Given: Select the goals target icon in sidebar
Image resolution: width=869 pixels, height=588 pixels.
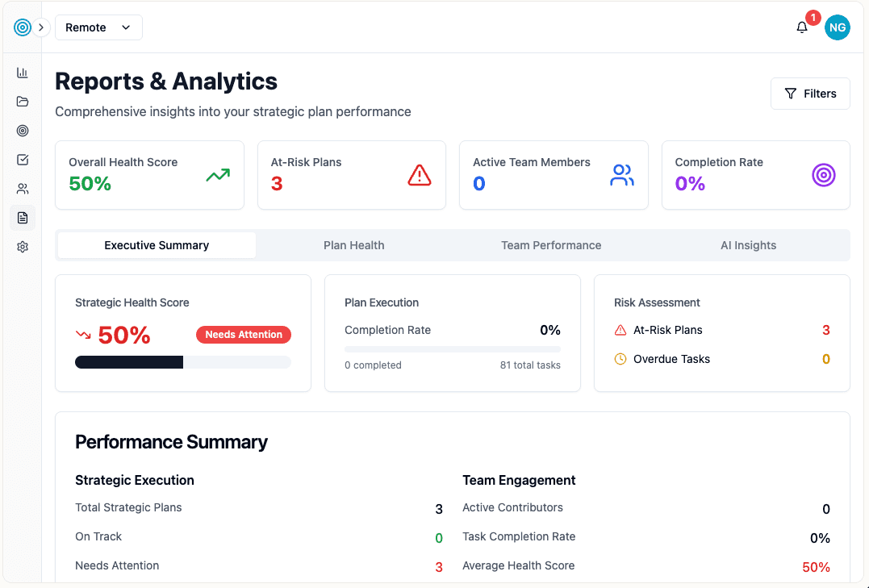Looking at the screenshot, I should click(22, 130).
